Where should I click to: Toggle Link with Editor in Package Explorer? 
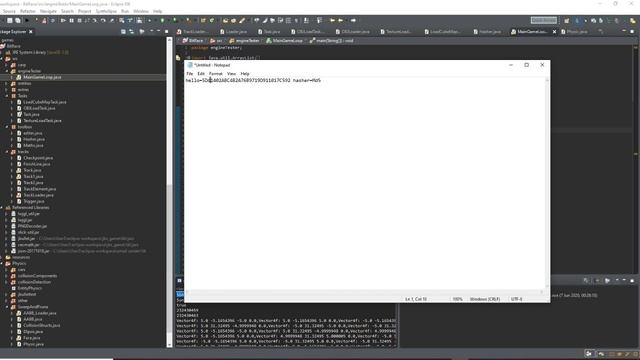(x=131, y=31)
